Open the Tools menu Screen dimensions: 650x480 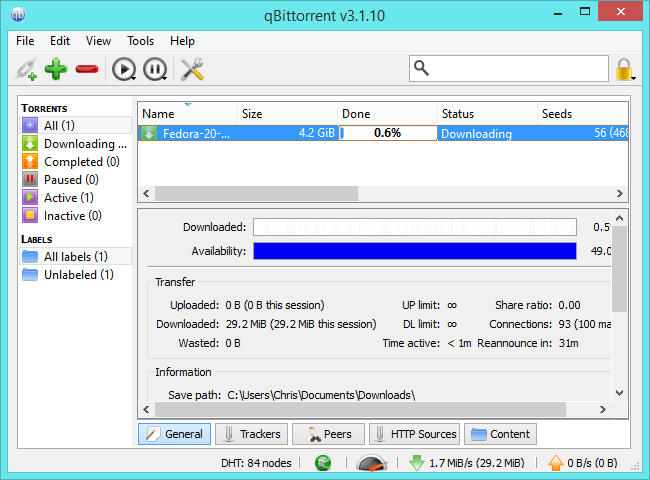pos(140,41)
